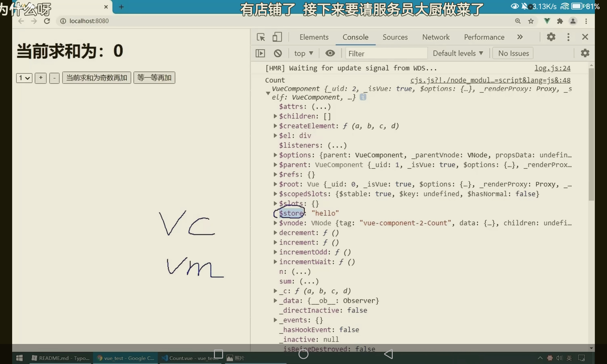Image resolution: width=607 pixels, height=364 pixels.
Task: Open the Extensions puzzle icon
Action: tap(560, 21)
